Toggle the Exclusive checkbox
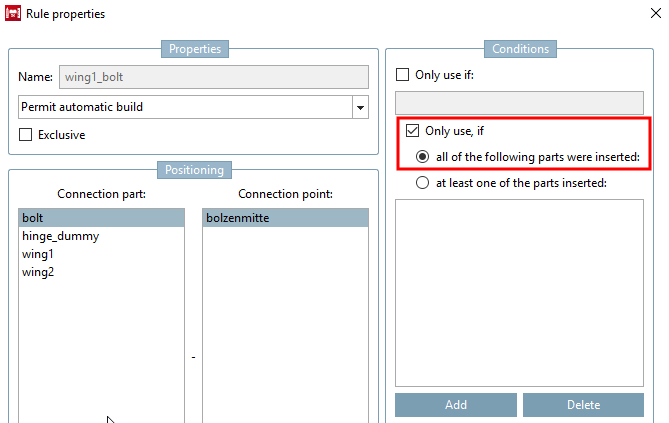The width and height of the screenshot is (669, 423). [26, 135]
